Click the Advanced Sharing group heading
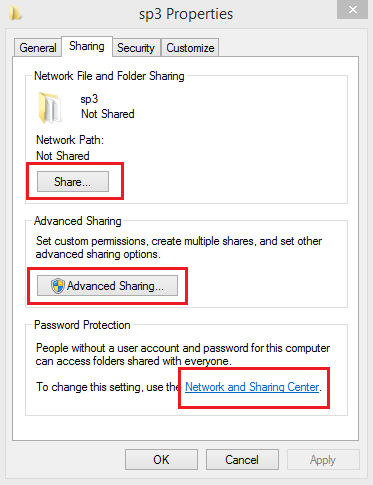This screenshot has width=373, height=485. click(78, 221)
